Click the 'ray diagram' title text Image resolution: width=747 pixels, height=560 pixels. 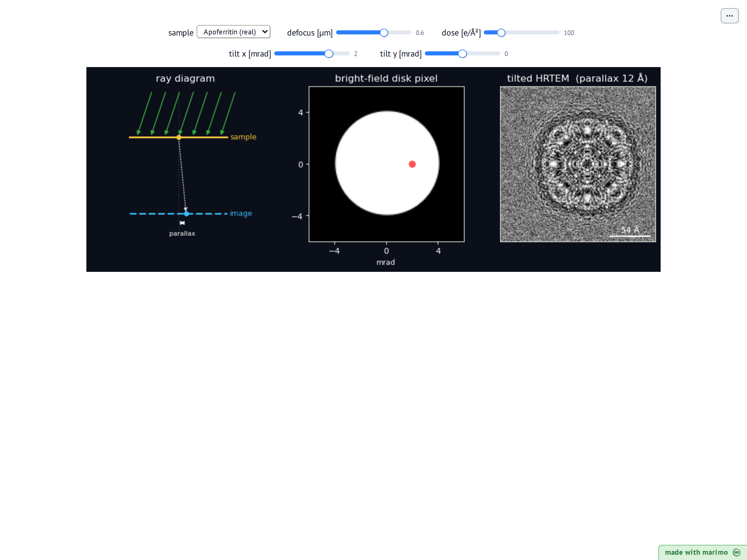tap(185, 78)
